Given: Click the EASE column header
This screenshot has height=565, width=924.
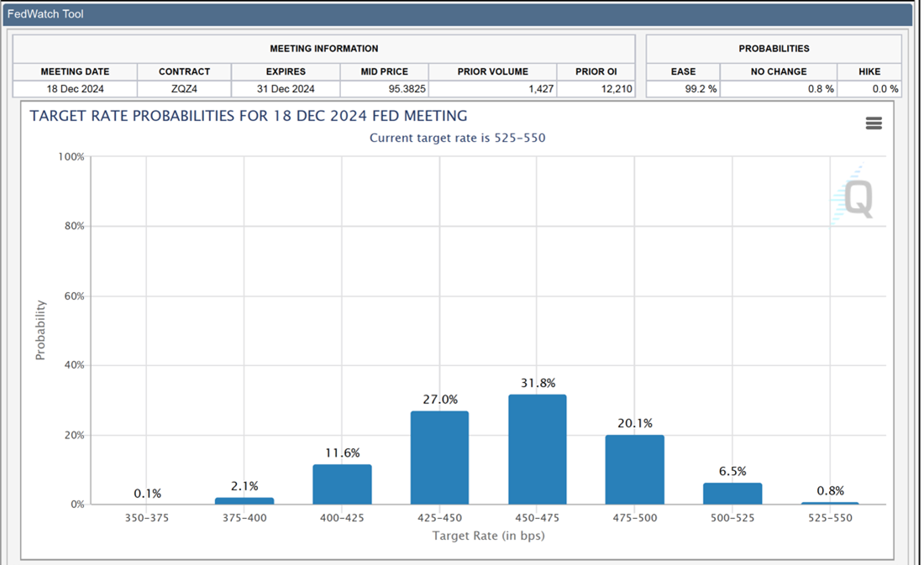Looking at the screenshot, I should (683, 72).
